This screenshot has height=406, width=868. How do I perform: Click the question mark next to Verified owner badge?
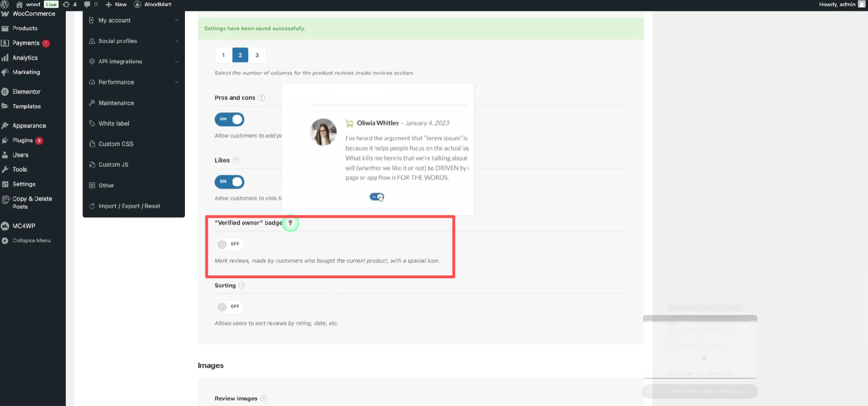click(x=290, y=223)
